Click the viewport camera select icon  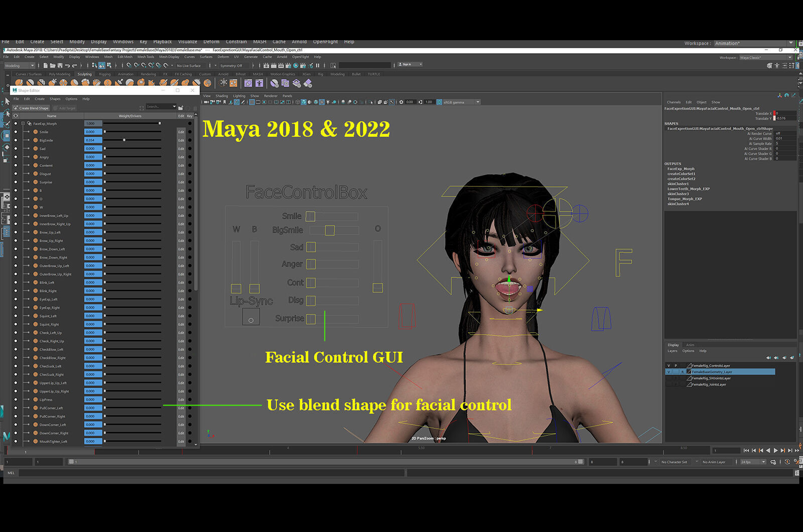click(x=206, y=102)
